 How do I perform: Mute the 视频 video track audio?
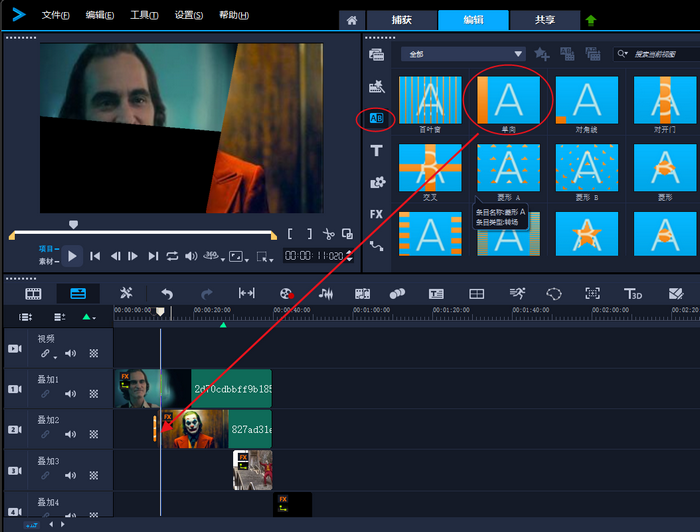pyautogui.click(x=70, y=353)
